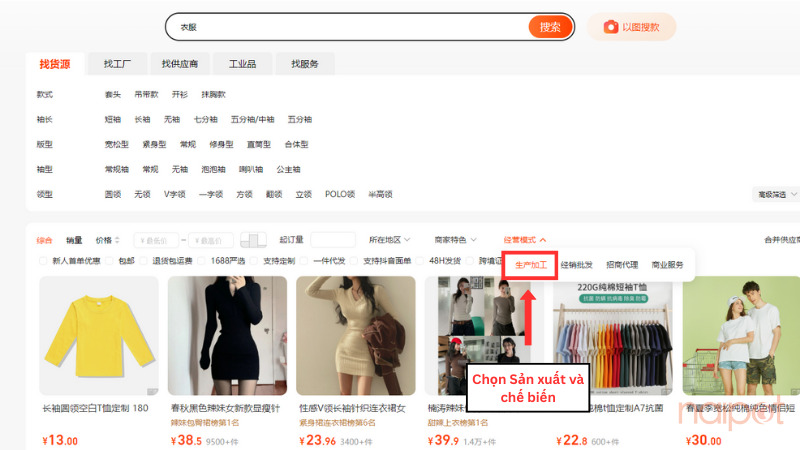Viewport: 800px width, 450px height.
Task: Collapse the 经营模式 dropdown
Action: click(x=525, y=240)
